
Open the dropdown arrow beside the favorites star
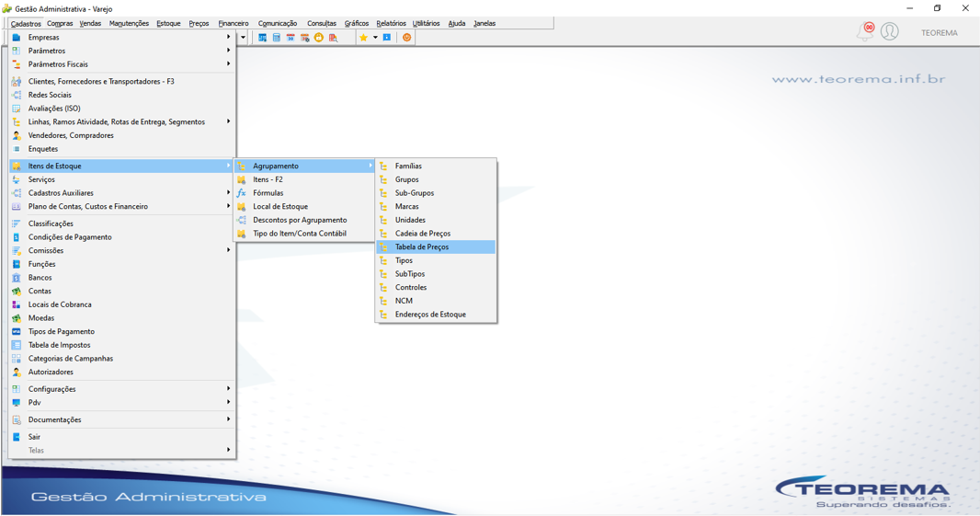tap(376, 38)
